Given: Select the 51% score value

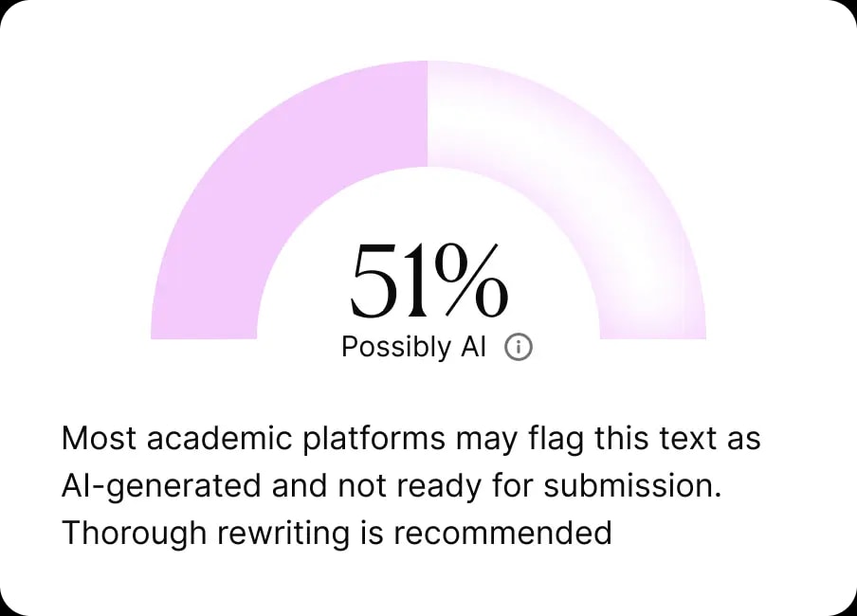Looking at the screenshot, I should 428,280.
